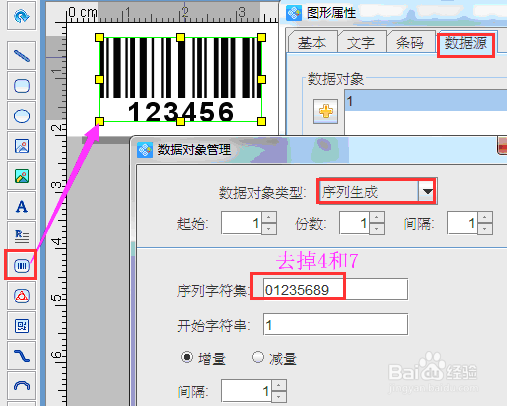This screenshot has width=507, height=406.
Task: Select the barcode drawing tool
Action: [x=21, y=266]
